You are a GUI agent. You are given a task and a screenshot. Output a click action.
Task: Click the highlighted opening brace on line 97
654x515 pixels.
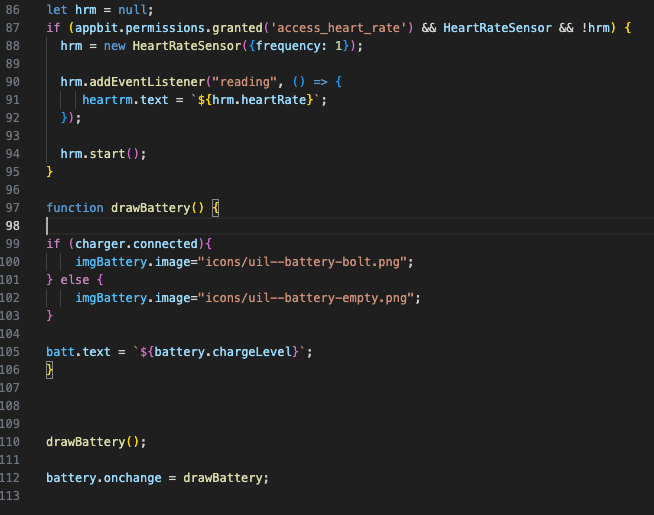[215, 208]
